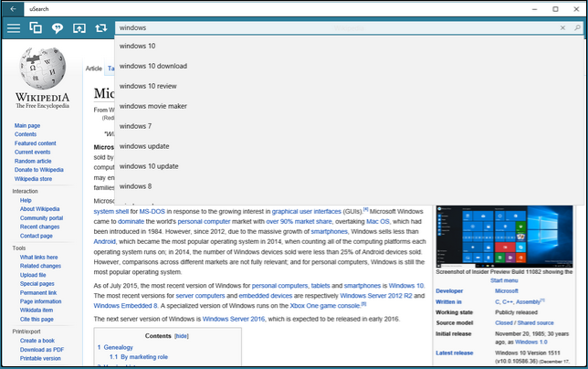
Task: Open a Random article
Action: pos(33,161)
